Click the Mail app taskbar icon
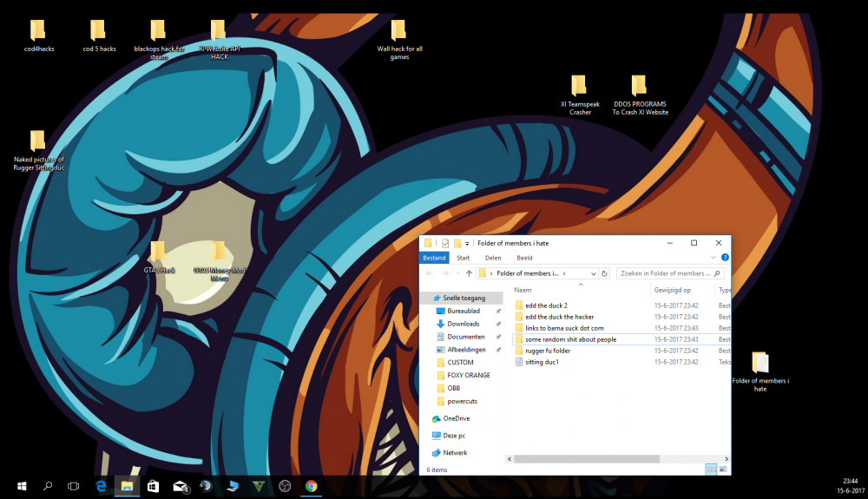This screenshot has height=499, width=868. pos(181,487)
